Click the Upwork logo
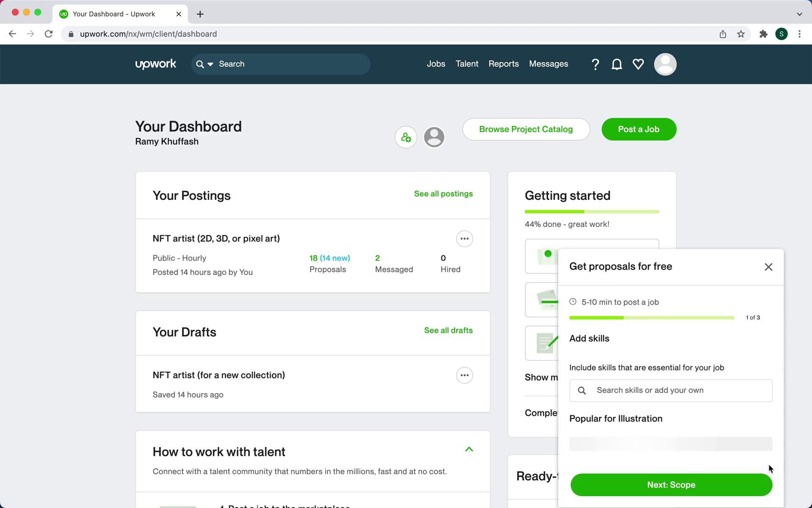This screenshot has height=508, width=812. [x=156, y=64]
